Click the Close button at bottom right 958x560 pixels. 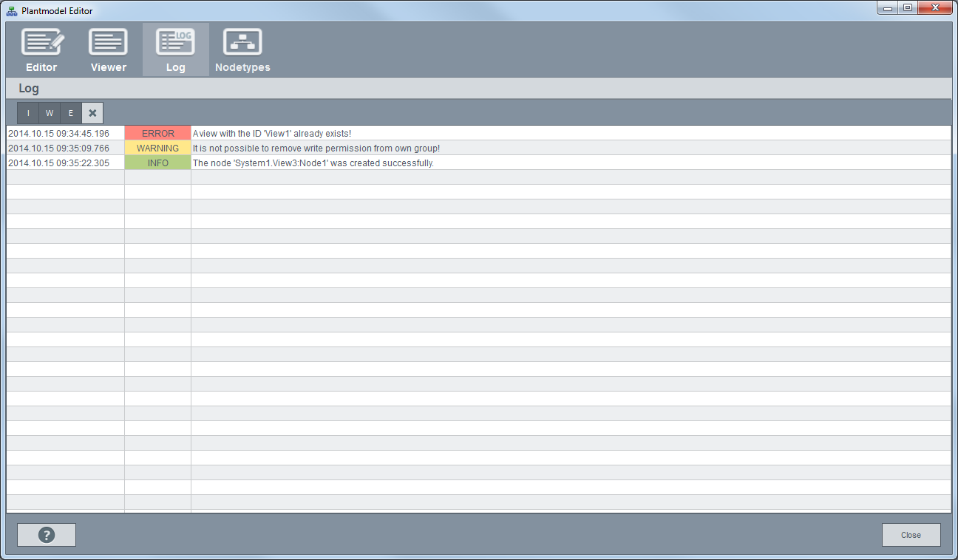click(x=911, y=535)
